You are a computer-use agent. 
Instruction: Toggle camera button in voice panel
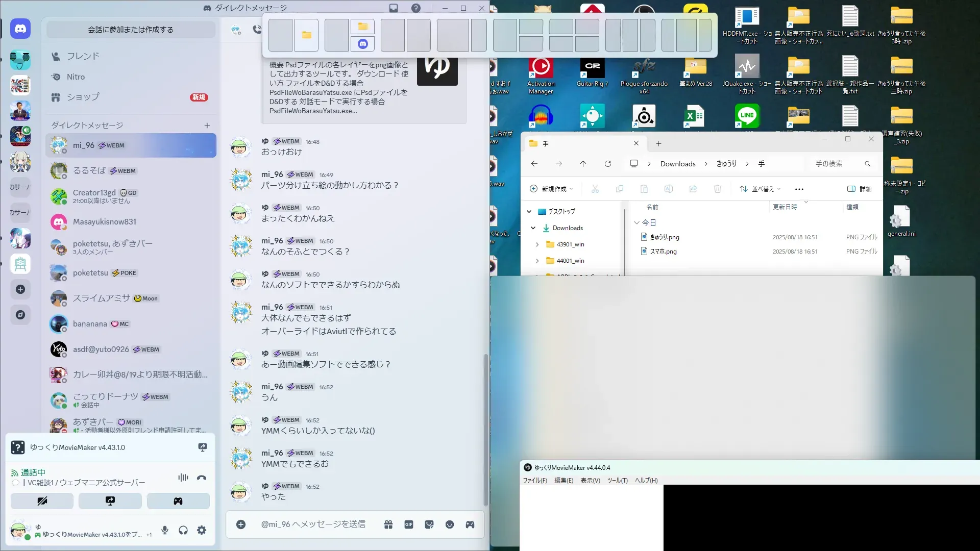coord(42,501)
